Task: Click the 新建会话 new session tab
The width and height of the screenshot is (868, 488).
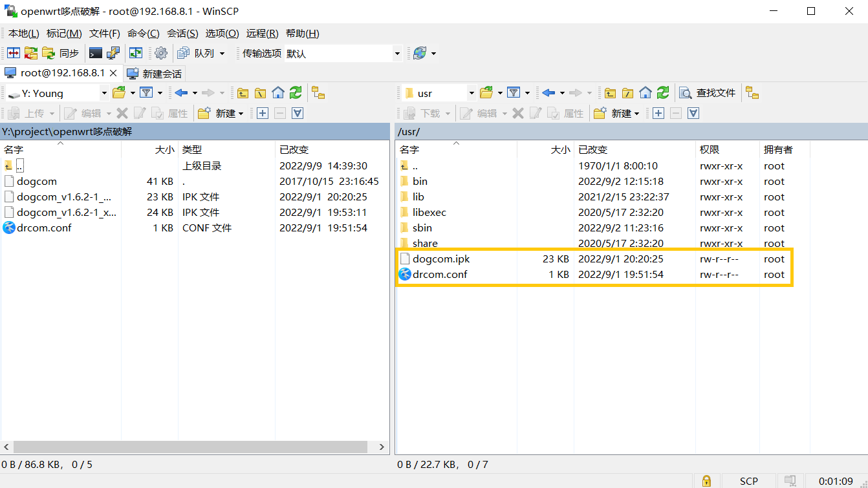Action: click(155, 74)
